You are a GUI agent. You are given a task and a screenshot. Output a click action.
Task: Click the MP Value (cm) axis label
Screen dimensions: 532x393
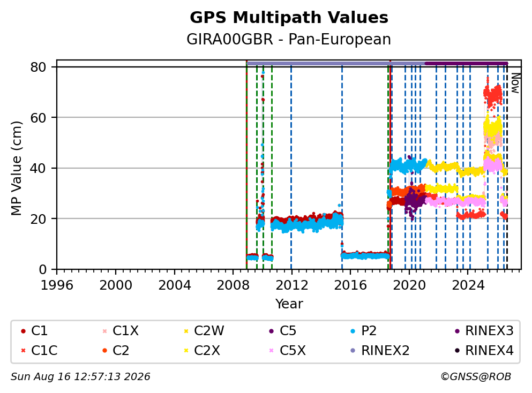(16, 168)
